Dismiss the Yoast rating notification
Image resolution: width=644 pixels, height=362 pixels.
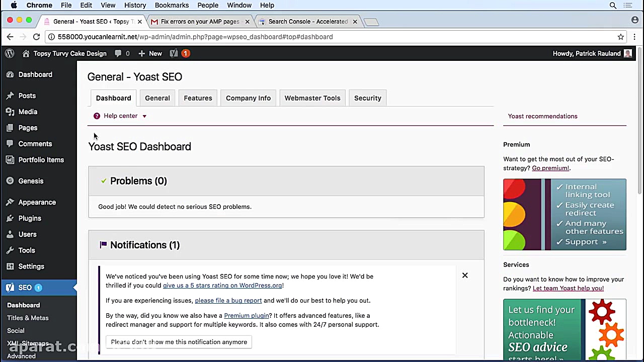tap(465, 276)
